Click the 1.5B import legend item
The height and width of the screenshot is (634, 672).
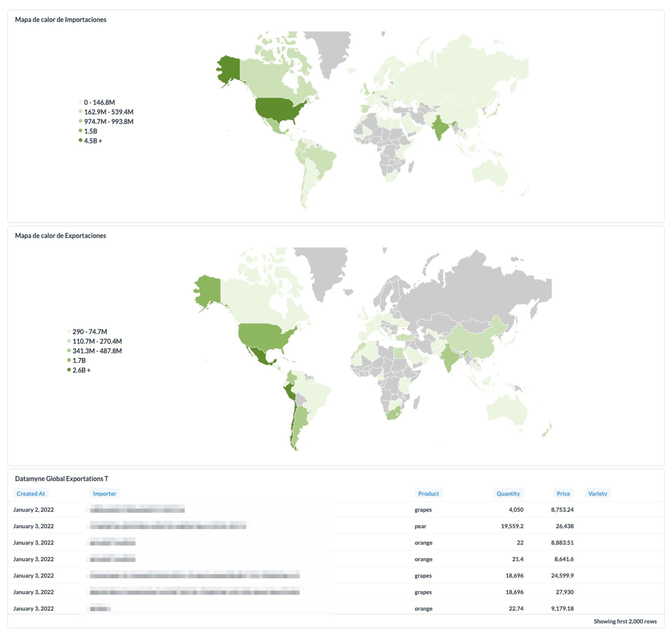coord(90,131)
